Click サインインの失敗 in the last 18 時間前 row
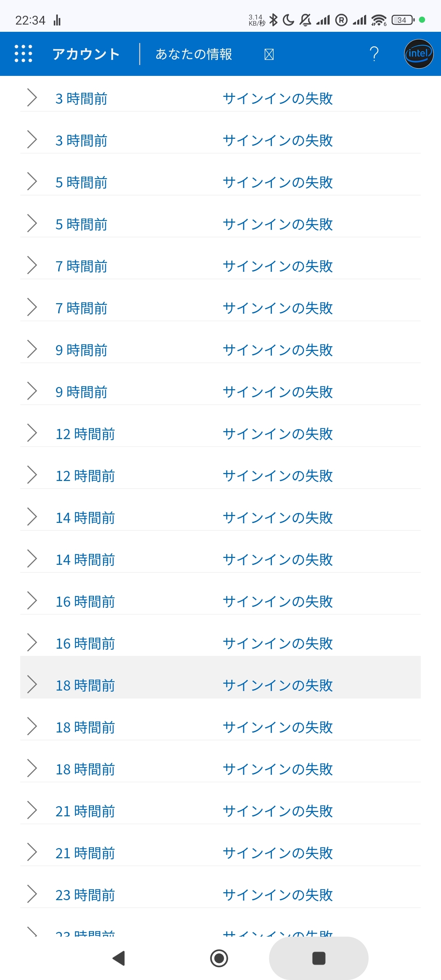Viewport: 441px width, 980px height. (x=278, y=769)
